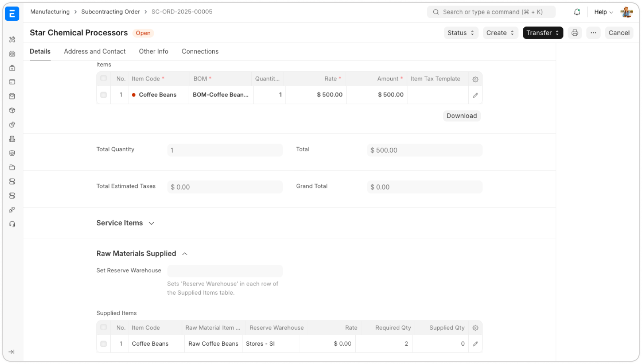Open the wrench and screwdriver tools sidebar icon

[x=12, y=39]
